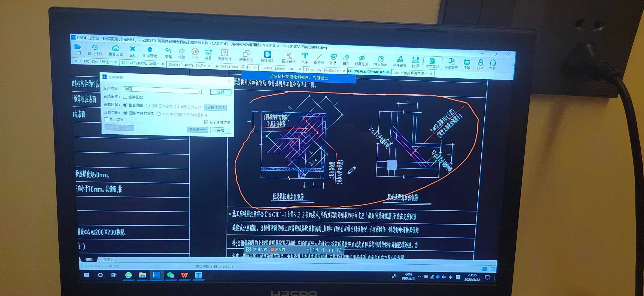Show recently opened files via 最近打开
Viewport: 644px width, 296px height.
click(x=95, y=50)
